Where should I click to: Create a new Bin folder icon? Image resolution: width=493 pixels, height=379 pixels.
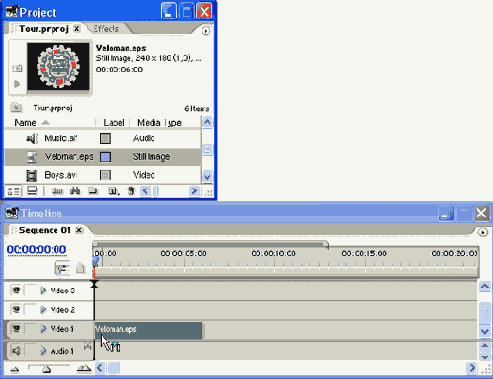point(93,191)
